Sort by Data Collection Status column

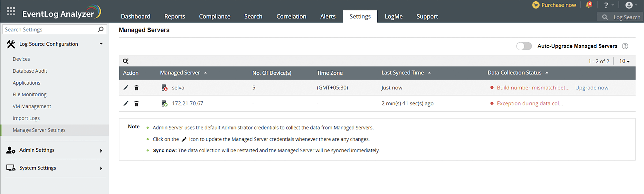point(518,73)
